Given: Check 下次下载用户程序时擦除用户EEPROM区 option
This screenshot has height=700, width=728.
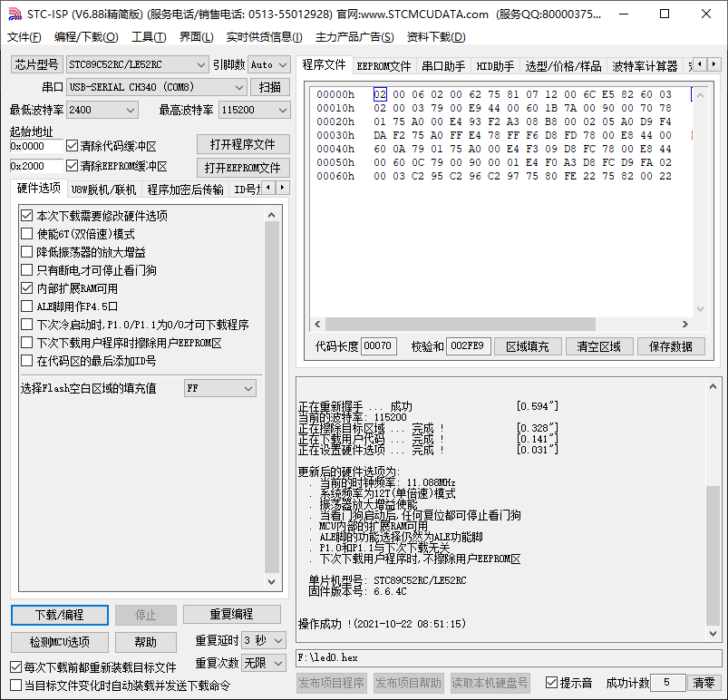Looking at the screenshot, I should pyautogui.click(x=27, y=343).
